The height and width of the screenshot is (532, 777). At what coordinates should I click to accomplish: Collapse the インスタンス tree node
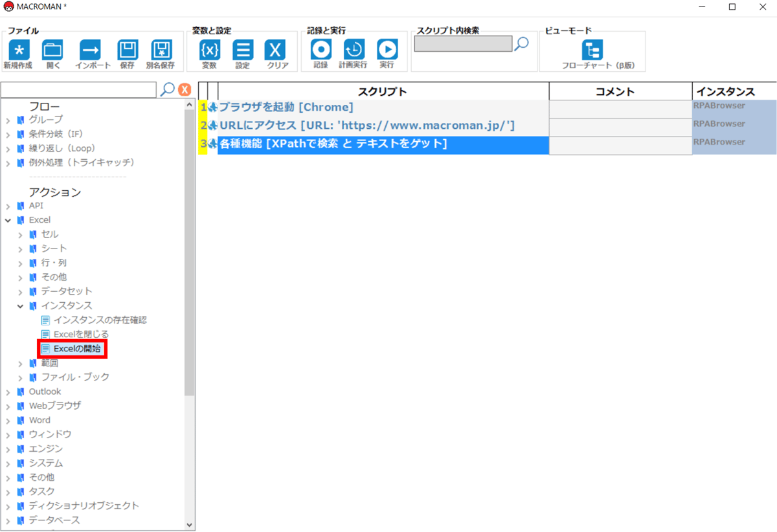tap(20, 305)
